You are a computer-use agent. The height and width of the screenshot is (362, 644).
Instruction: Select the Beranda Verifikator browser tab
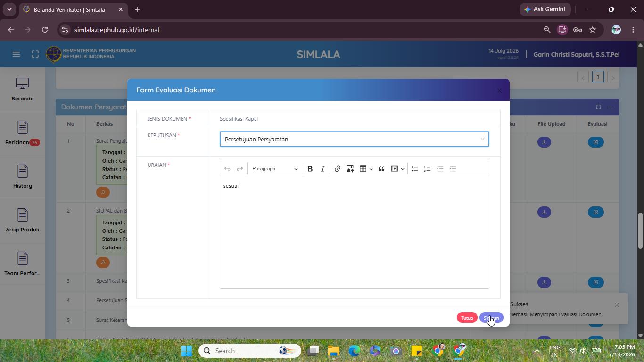[73, 9]
